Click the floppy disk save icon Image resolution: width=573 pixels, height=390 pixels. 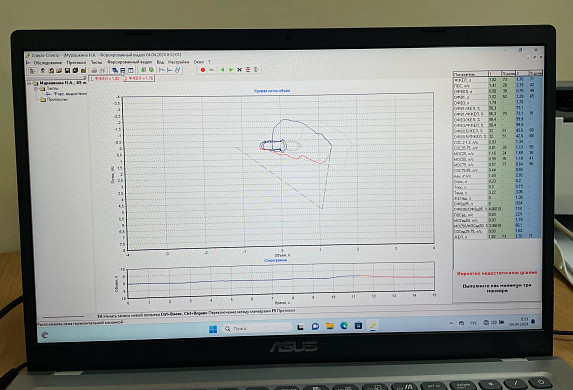click(67, 71)
